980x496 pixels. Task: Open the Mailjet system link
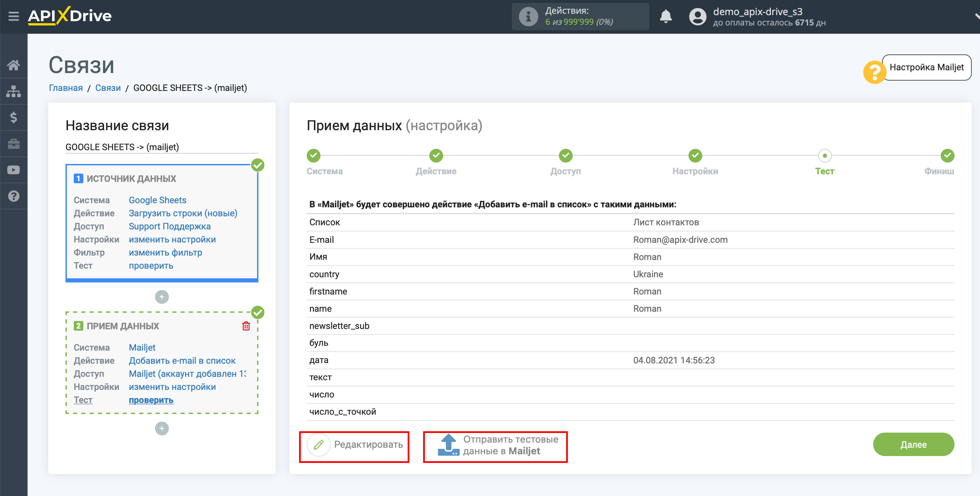pos(142,347)
